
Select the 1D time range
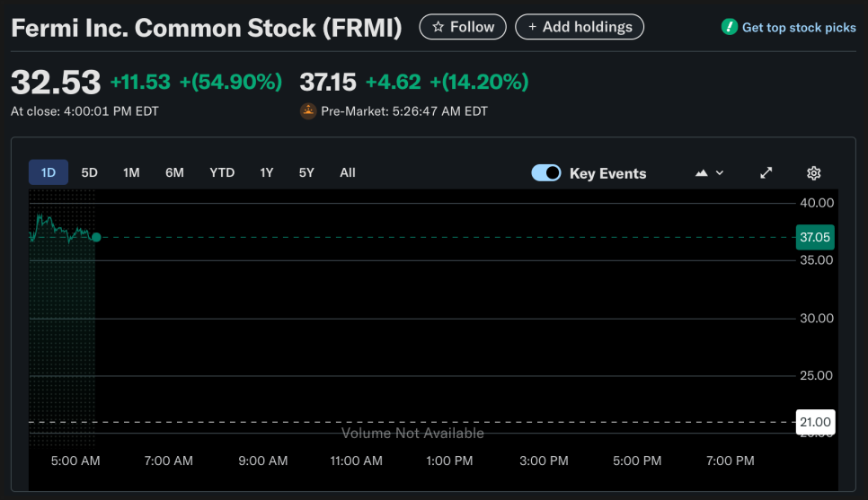(49, 172)
